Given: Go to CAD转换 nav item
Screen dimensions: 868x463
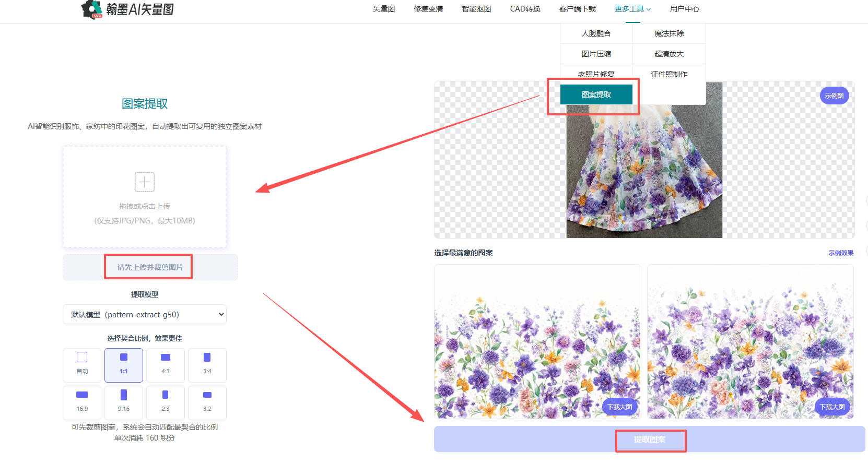Looking at the screenshot, I should tap(525, 9).
